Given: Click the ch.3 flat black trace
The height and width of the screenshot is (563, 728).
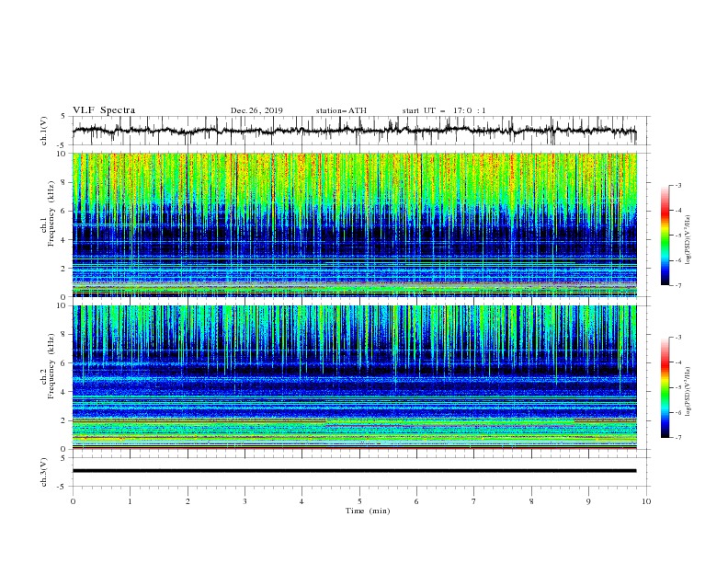Looking at the screenshot, I should click(x=354, y=471).
